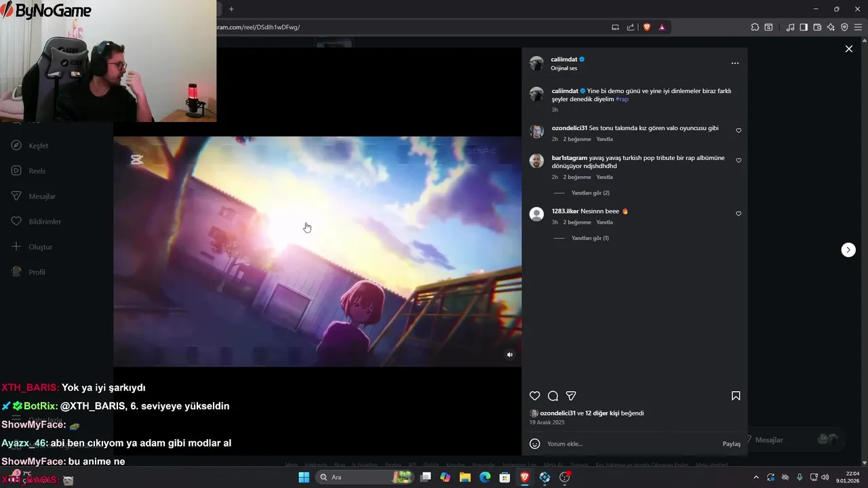The image size is (868, 488).
Task: Click the Bildirimler heart icon
Action: (16, 222)
